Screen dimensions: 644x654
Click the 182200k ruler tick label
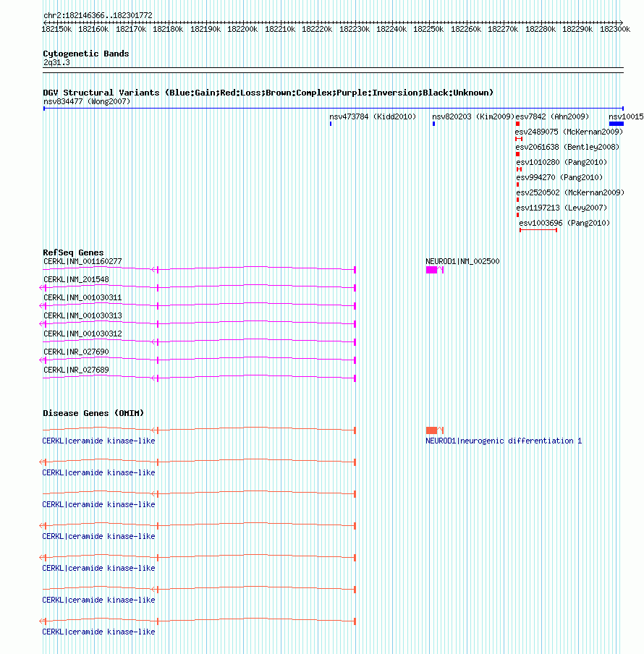(x=242, y=29)
